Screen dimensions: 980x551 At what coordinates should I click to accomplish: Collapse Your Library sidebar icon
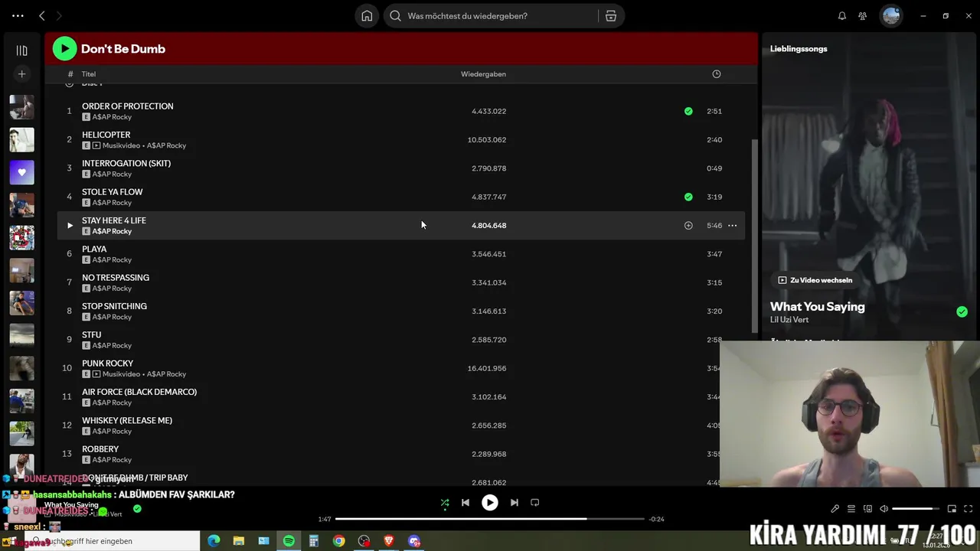22,51
